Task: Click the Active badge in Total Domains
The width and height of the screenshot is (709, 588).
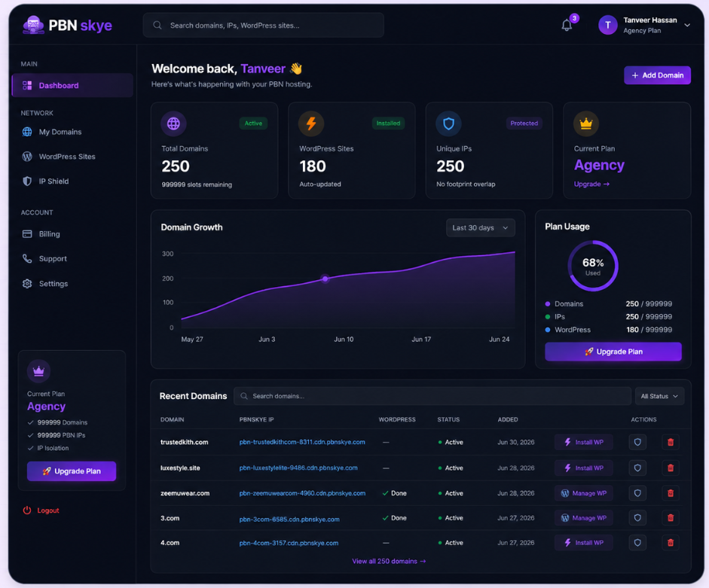Action: [253, 123]
